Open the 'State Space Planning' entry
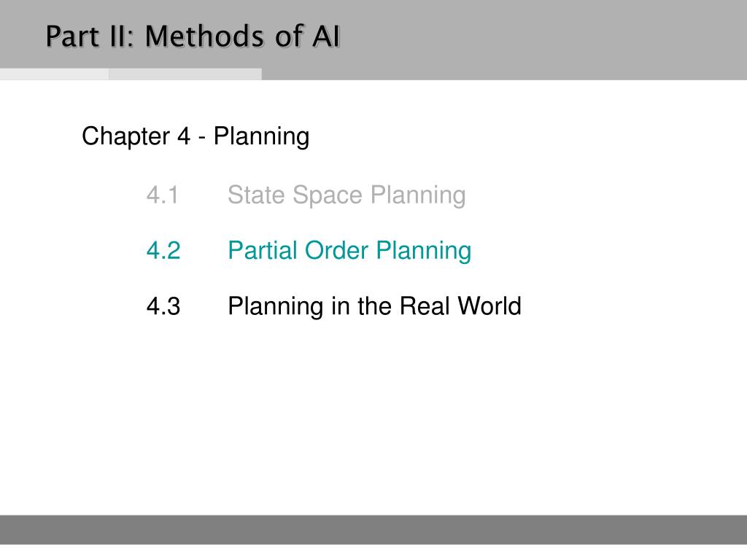Viewport: 747px width, 560px height. (x=347, y=195)
